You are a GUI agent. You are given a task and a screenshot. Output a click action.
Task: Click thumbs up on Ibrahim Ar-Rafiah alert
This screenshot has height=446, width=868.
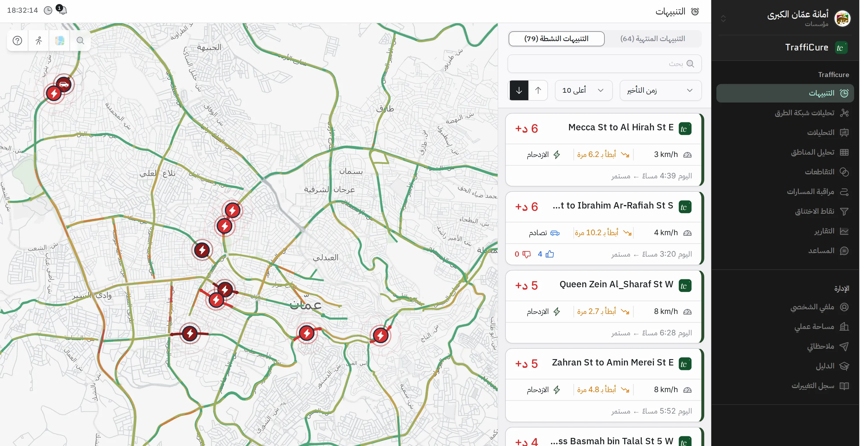(x=549, y=254)
